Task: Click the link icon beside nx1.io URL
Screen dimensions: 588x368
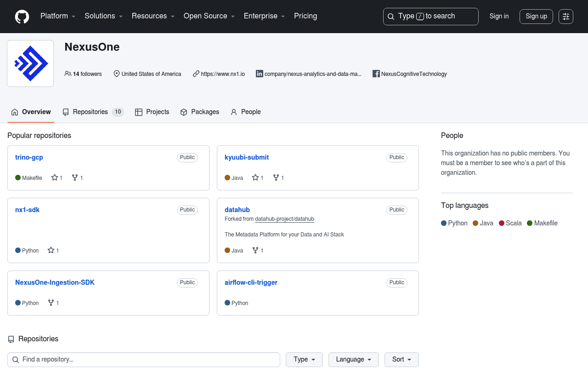Action: [196, 74]
